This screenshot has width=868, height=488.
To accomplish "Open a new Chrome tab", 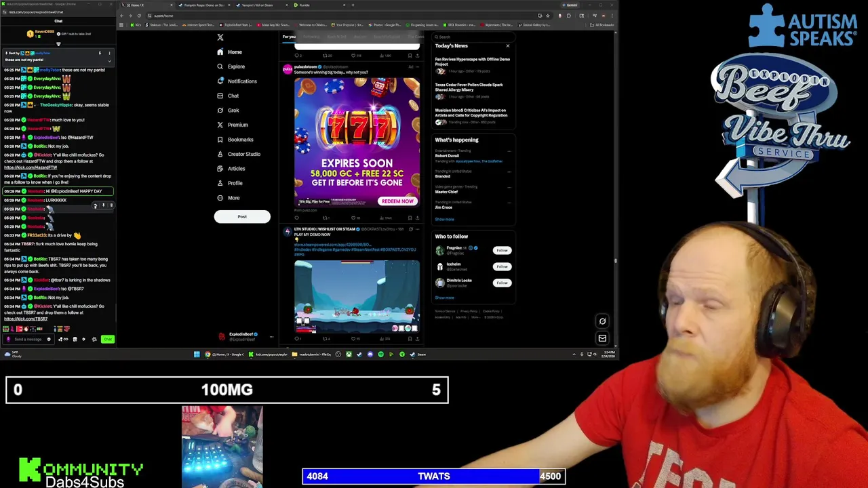I will tap(353, 5).
